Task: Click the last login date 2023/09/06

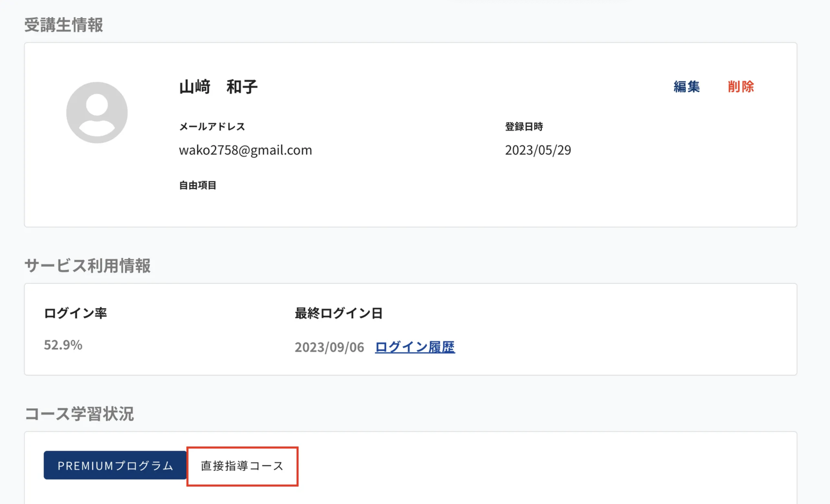Action: 329,347
